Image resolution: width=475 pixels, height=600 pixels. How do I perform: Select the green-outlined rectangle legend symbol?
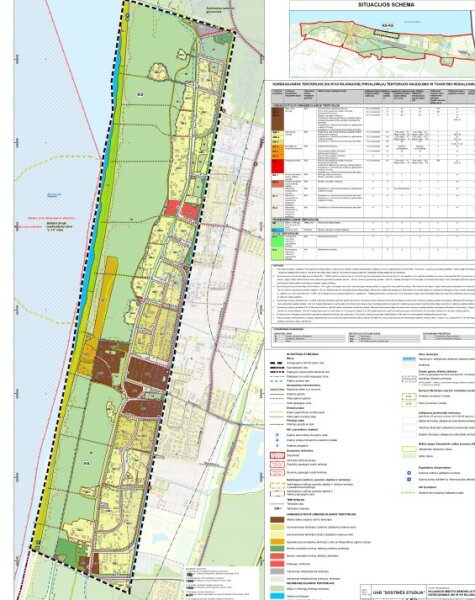click(x=409, y=449)
